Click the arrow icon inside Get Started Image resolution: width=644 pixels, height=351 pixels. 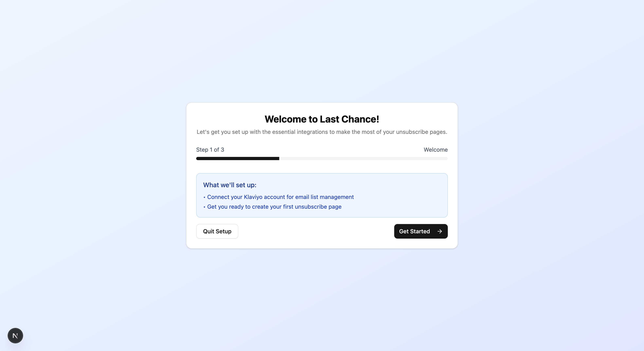[x=440, y=231]
